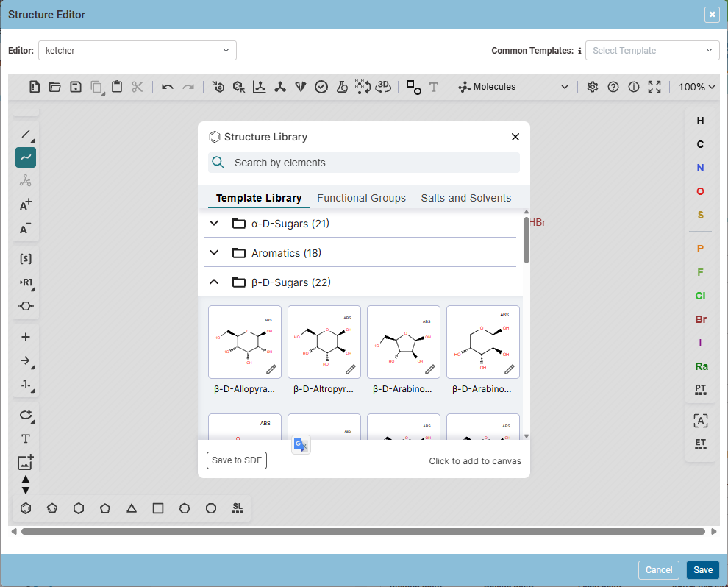Add the β-D-Altropyranose template thumbnail

[324, 342]
